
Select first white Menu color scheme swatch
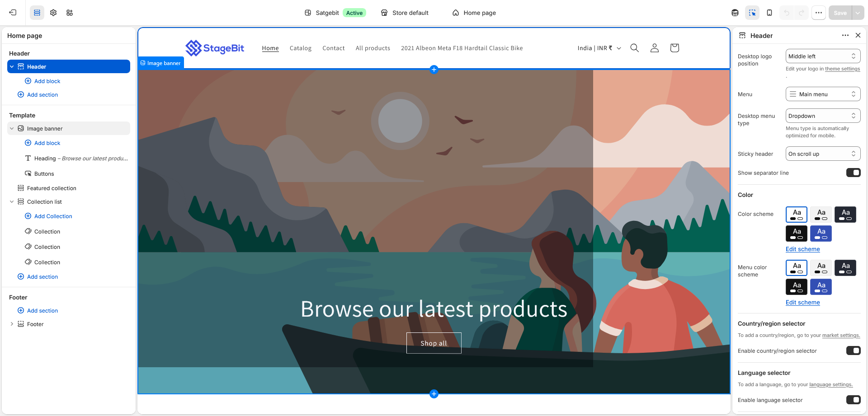click(x=797, y=268)
